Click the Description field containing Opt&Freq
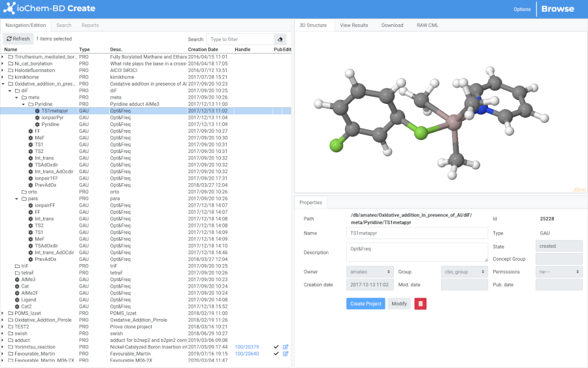588x368 pixels. coord(417,252)
